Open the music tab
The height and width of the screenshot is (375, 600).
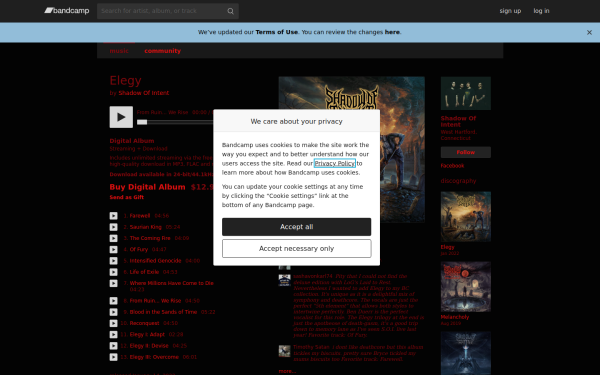(119, 51)
